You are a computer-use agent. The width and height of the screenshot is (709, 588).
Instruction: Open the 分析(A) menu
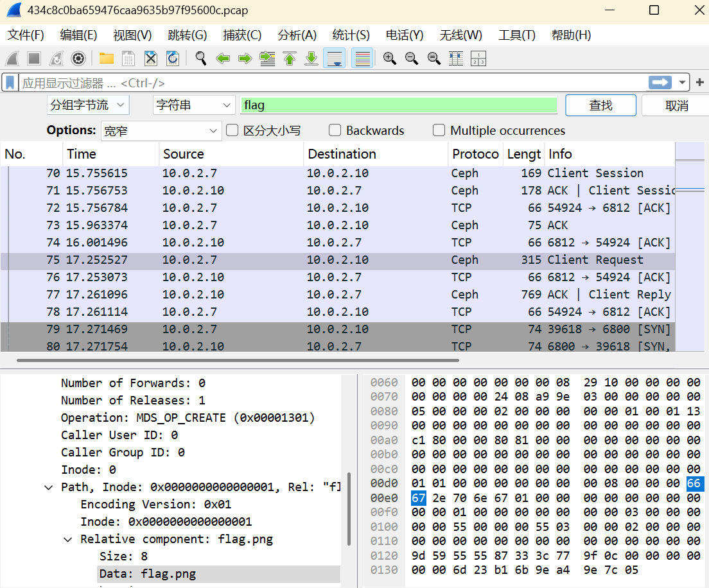click(x=297, y=35)
